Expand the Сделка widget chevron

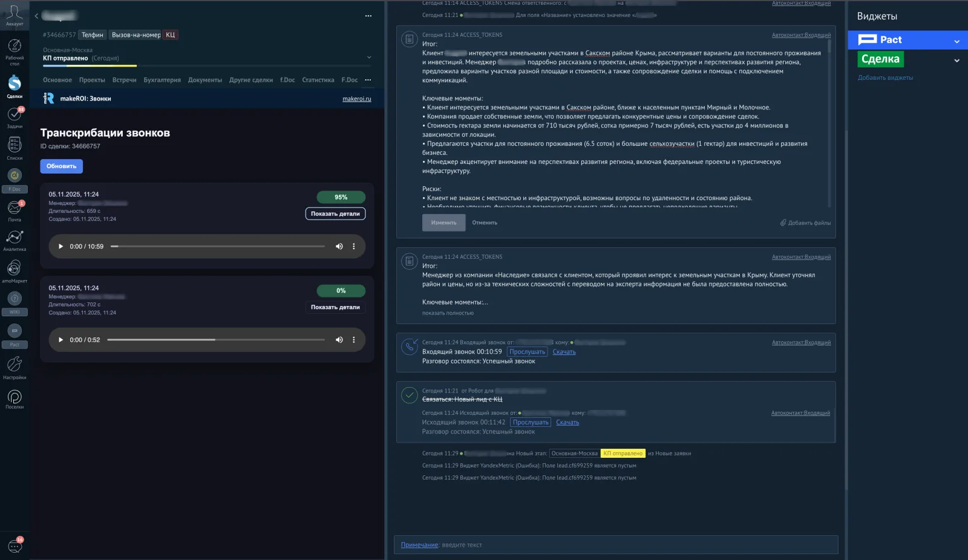point(957,60)
